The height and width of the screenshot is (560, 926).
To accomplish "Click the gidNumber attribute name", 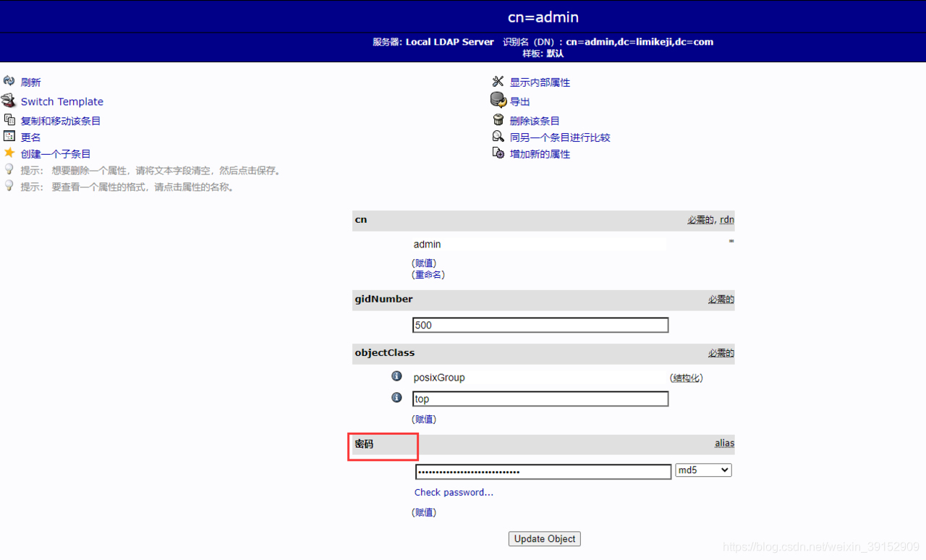I will (383, 299).
